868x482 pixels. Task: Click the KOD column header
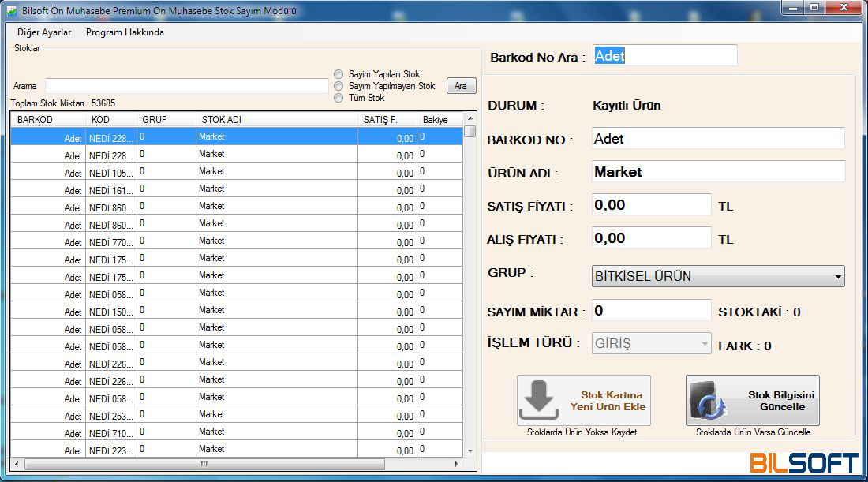point(111,120)
